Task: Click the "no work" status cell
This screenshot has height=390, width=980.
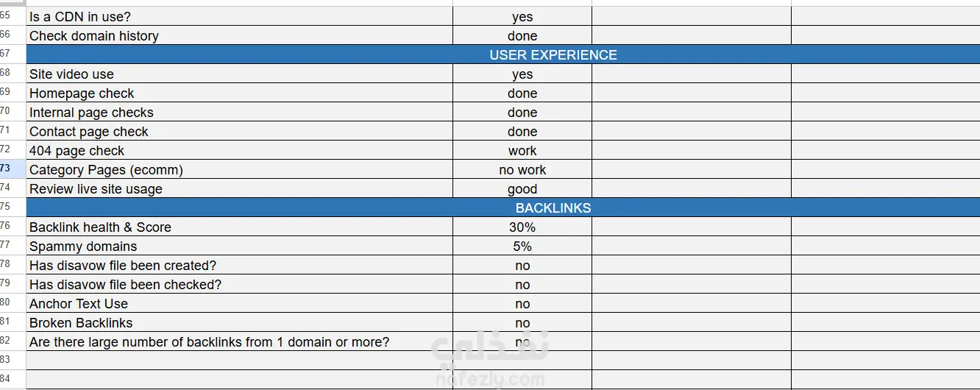Action: [522, 170]
